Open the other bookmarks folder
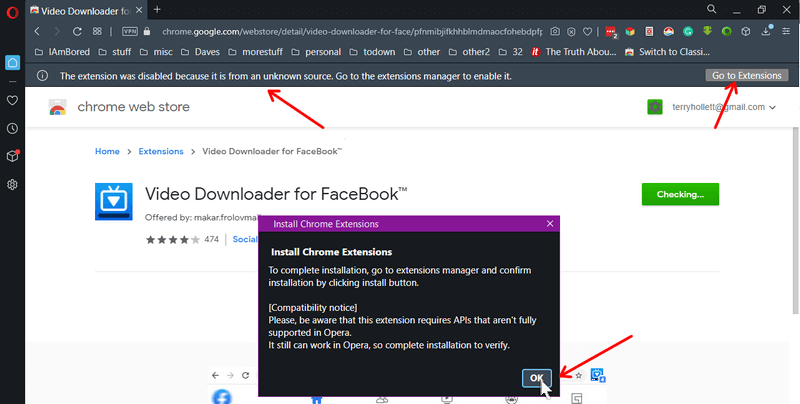 tap(421, 52)
